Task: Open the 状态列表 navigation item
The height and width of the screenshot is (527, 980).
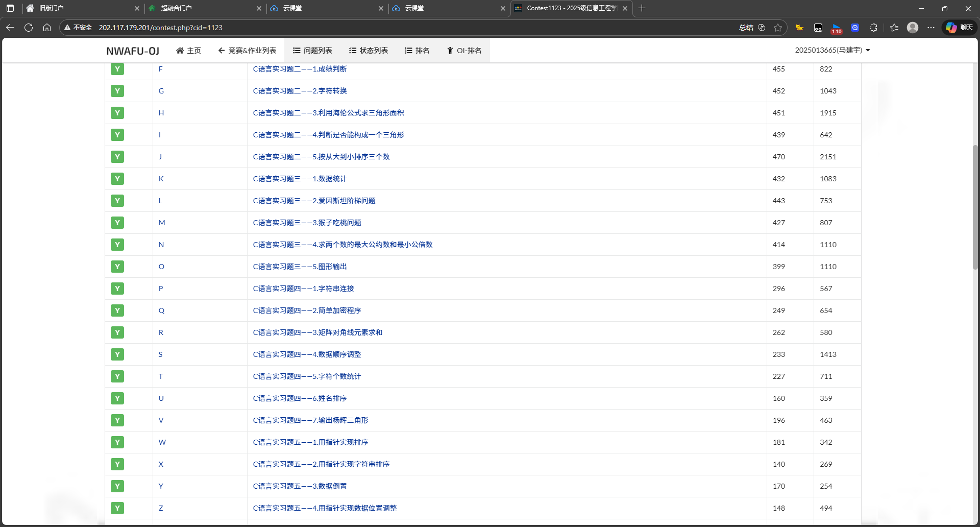Action: (x=369, y=51)
